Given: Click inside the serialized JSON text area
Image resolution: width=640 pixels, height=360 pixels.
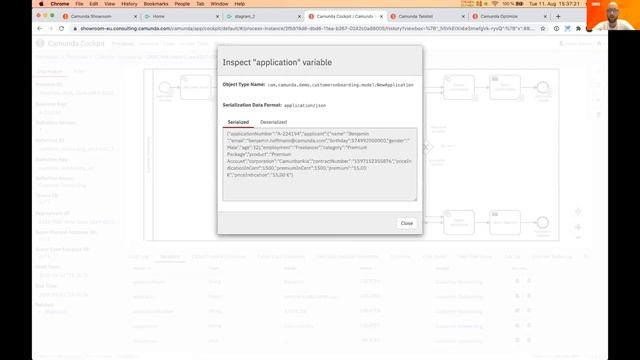Looking at the screenshot, I should click(320, 164).
